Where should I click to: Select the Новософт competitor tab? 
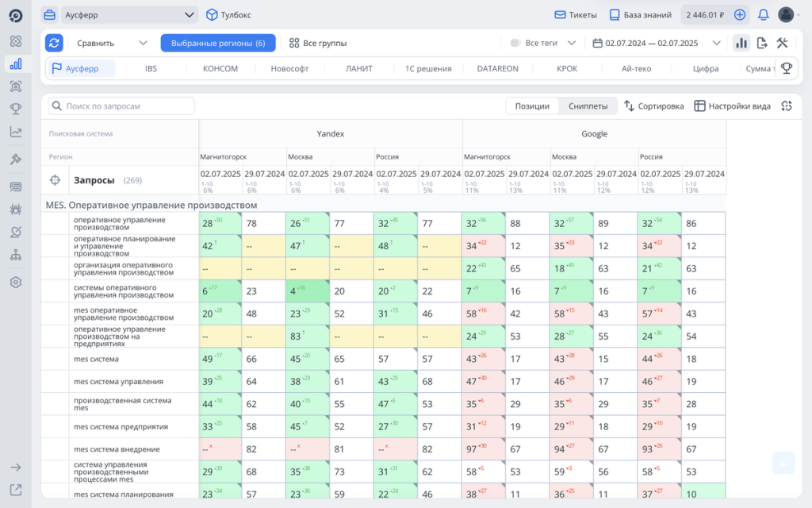(289, 68)
